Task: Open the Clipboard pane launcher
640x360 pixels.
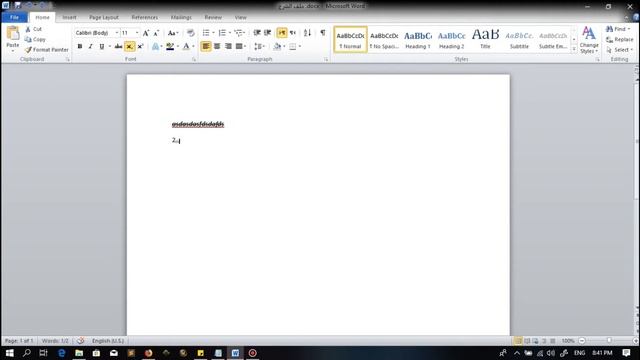Action: pyautogui.click(x=68, y=60)
